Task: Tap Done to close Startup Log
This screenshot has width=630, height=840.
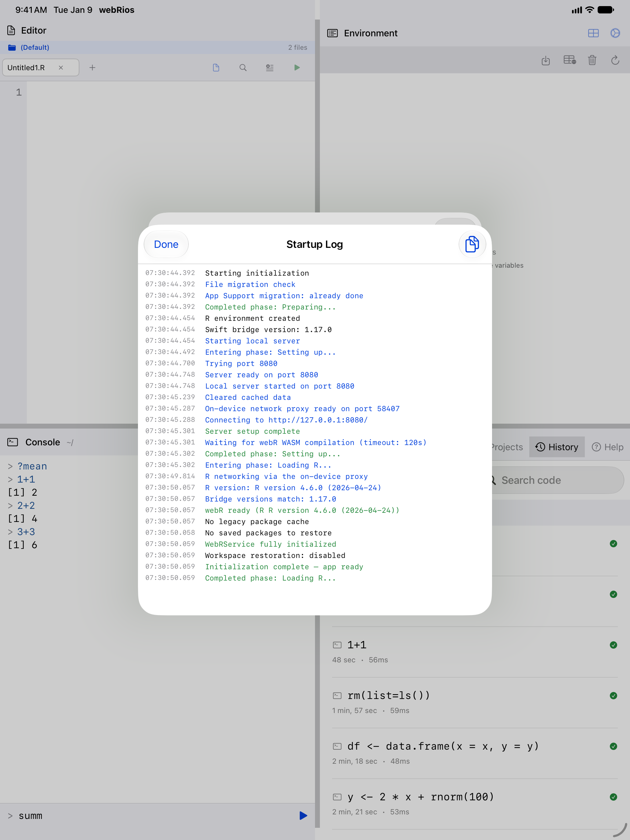Action: (166, 244)
